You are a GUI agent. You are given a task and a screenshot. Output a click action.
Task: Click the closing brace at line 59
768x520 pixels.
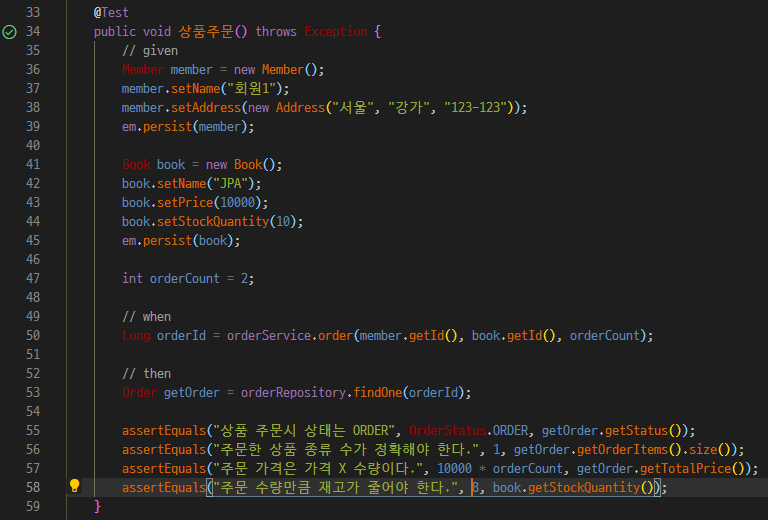tap(97, 506)
